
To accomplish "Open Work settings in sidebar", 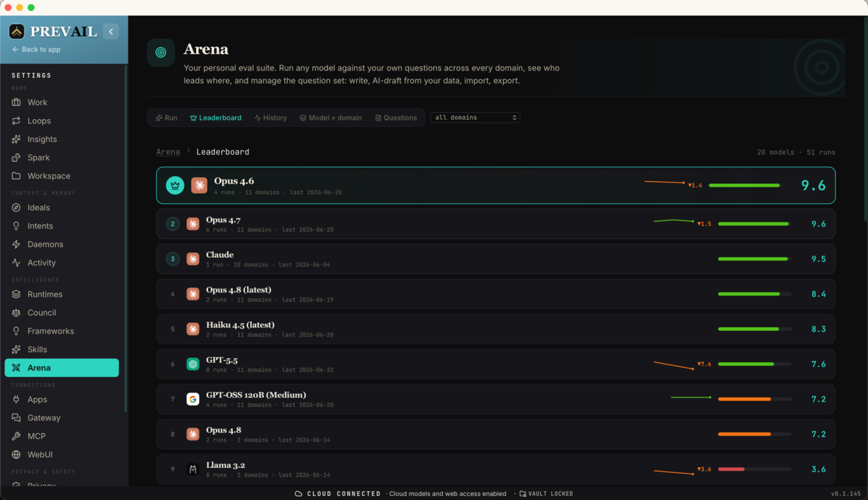I will (x=62, y=102).
